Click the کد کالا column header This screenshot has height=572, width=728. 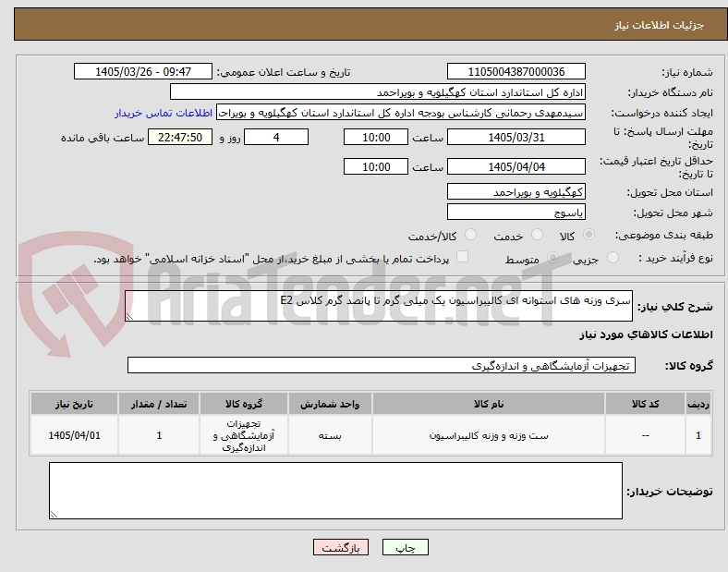pyautogui.click(x=646, y=404)
